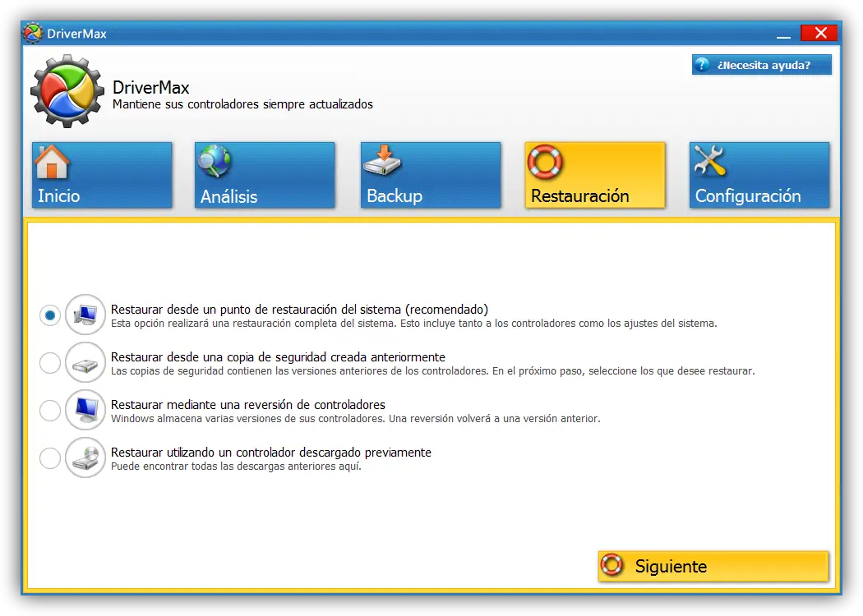
Task: Click 'Restaurar desde un punto de restauración' text
Action: [x=299, y=310]
